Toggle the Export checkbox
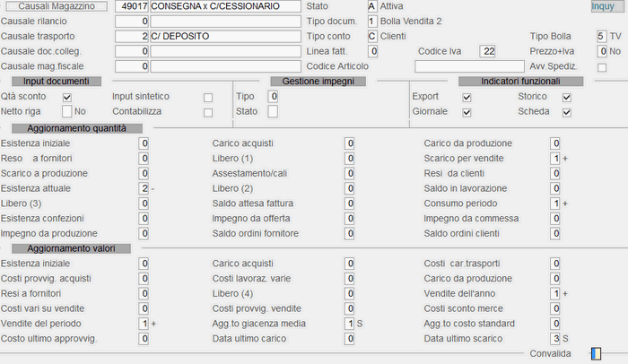Viewport: 628px width, 364px height. pos(467,98)
